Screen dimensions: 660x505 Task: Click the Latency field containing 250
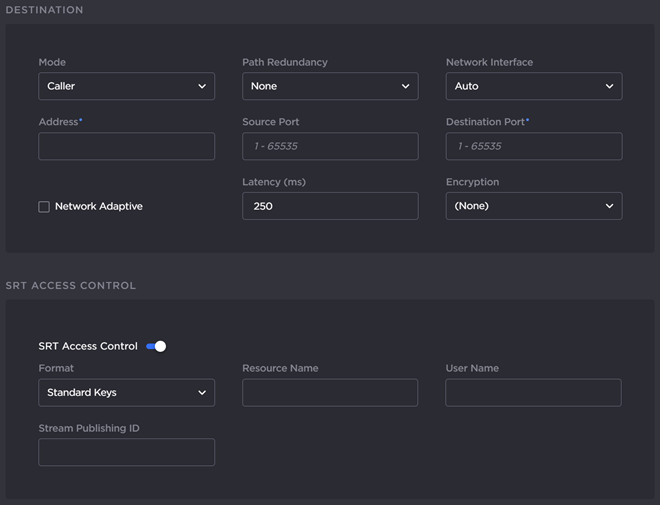pyautogui.click(x=330, y=206)
